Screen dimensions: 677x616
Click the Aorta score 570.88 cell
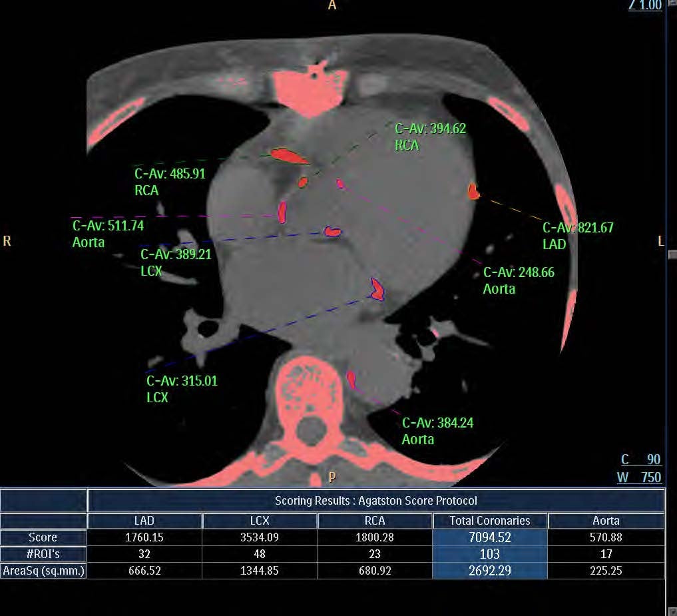pos(606,537)
